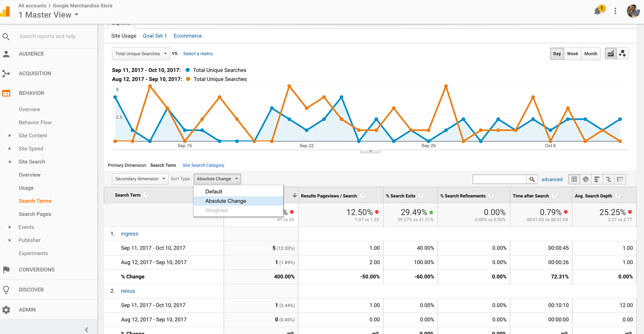Select the Data table view toggle
Screen dimensions: 644x334
click(574, 179)
